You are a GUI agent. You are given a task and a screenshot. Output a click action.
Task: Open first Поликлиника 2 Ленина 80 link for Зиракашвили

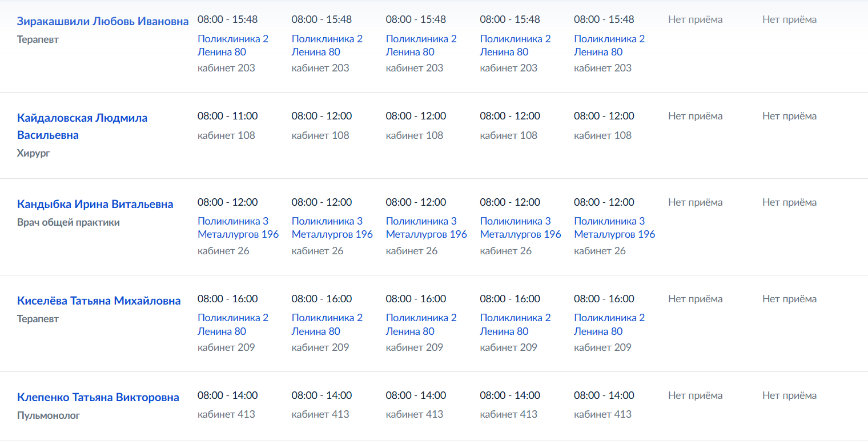(x=233, y=45)
